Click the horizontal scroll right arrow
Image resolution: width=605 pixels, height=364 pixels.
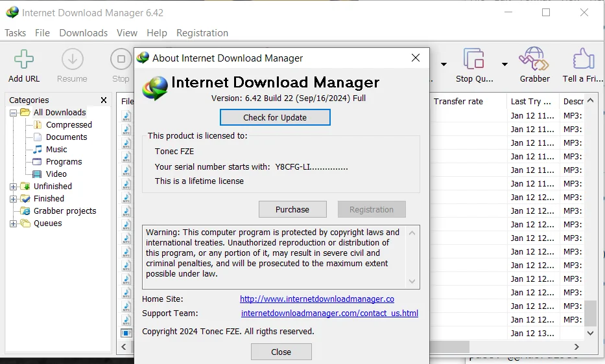[x=576, y=347]
